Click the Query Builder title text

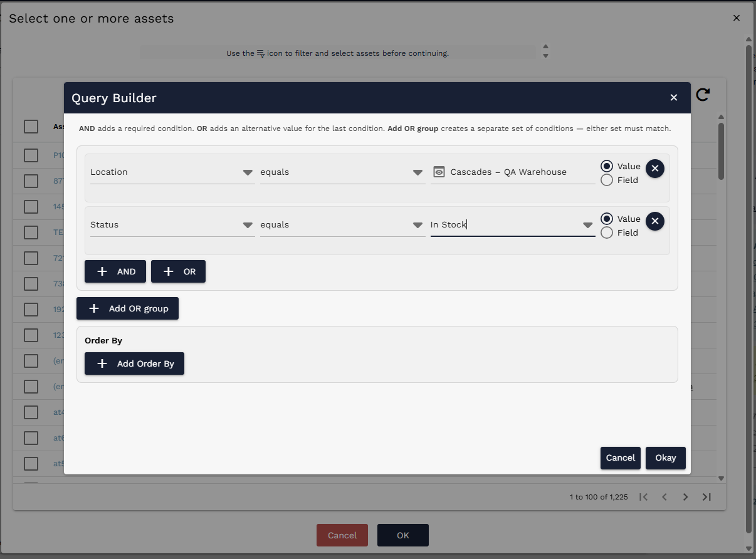114,98
